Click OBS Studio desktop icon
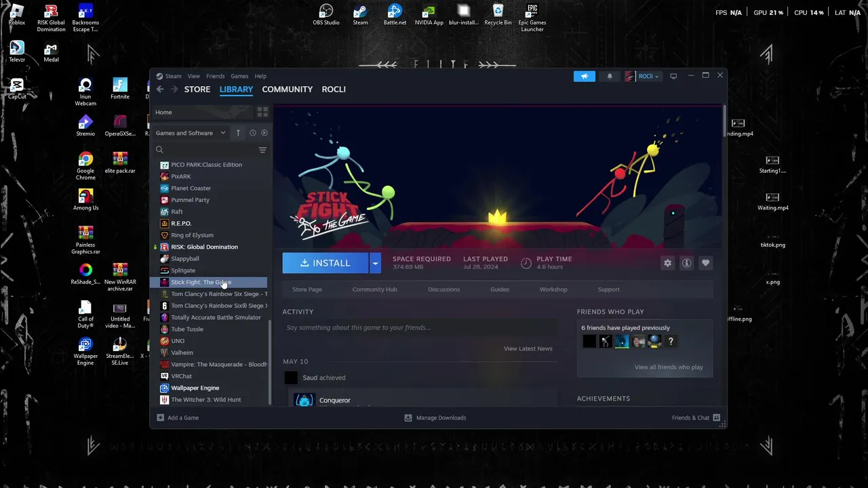Screen dimensions: 868x488 tap(326, 15)
